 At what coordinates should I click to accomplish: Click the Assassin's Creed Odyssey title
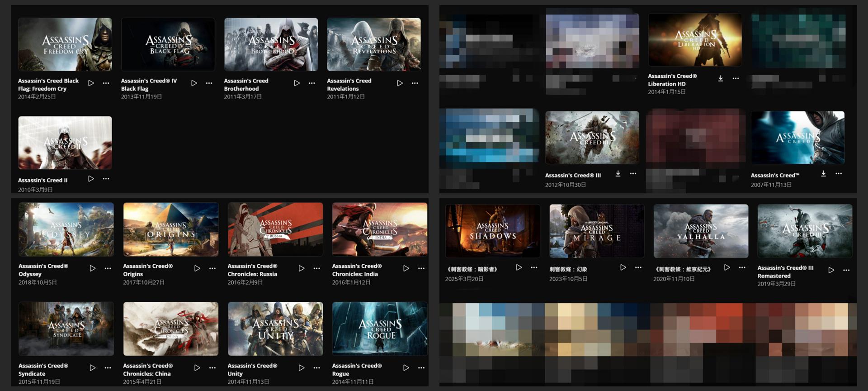point(43,270)
